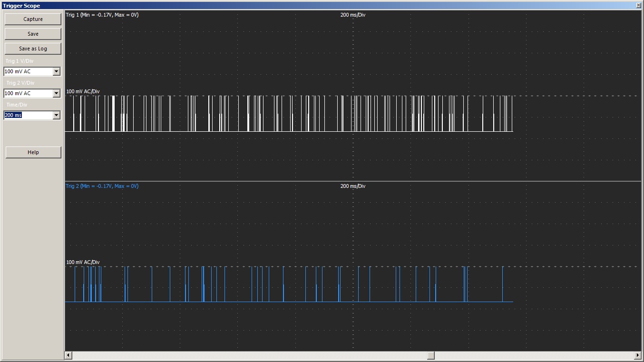The image size is (644, 362).
Task: Select the Trig 2 V/Div value field
Action: (28, 93)
